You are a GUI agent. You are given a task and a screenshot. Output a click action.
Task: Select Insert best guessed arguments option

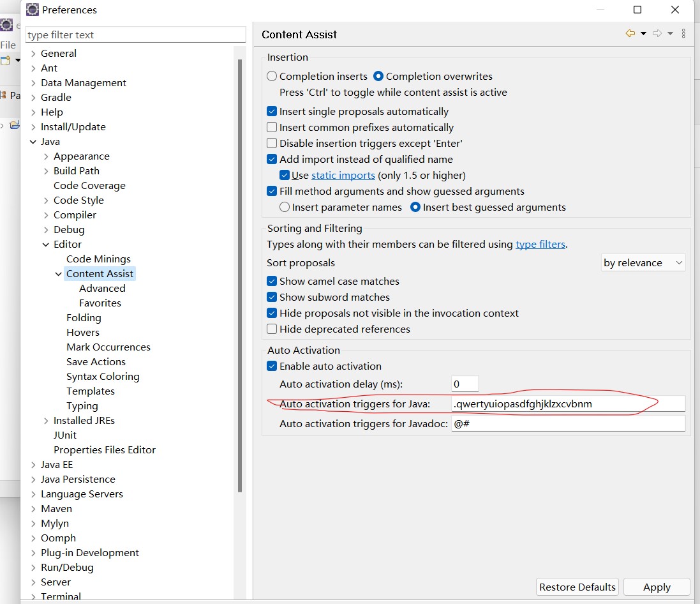tap(415, 208)
